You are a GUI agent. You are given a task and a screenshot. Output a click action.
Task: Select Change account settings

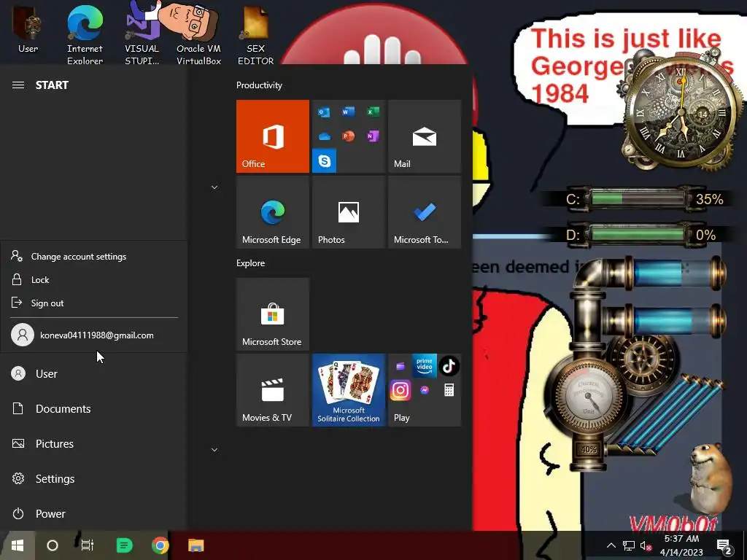click(x=94, y=256)
